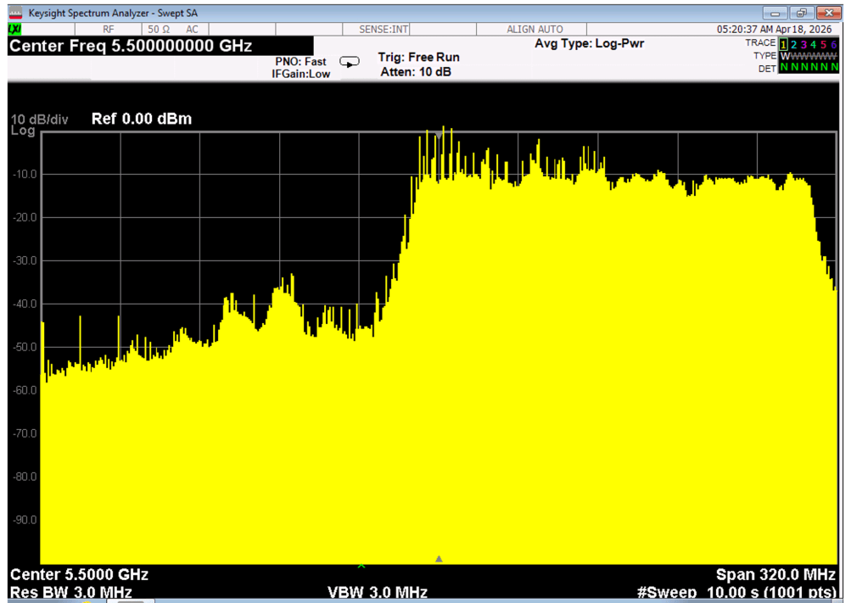Viewport: 868px width, 603px height.
Task: Click the green X marker at bottom axis
Action: (361, 565)
